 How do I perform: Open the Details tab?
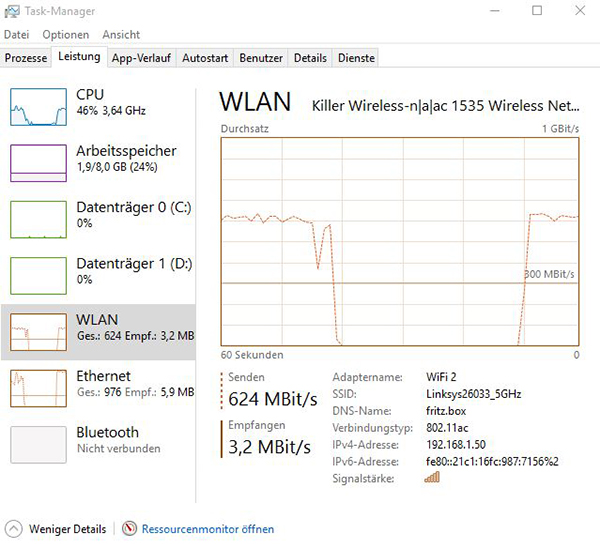[x=310, y=58]
